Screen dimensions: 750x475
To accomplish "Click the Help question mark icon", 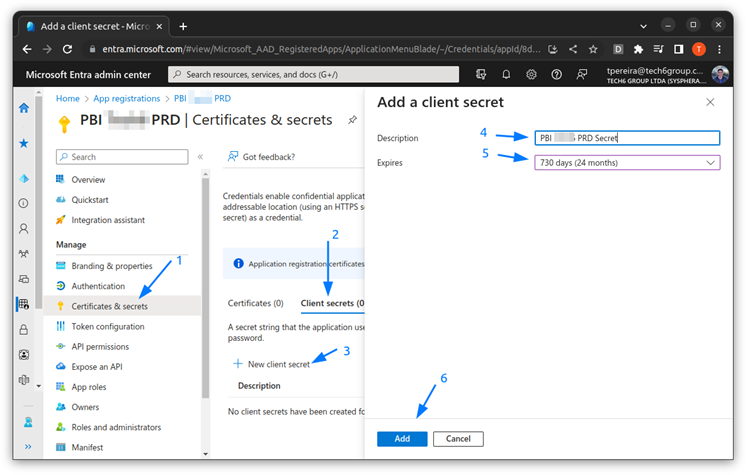I will [556, 74].
